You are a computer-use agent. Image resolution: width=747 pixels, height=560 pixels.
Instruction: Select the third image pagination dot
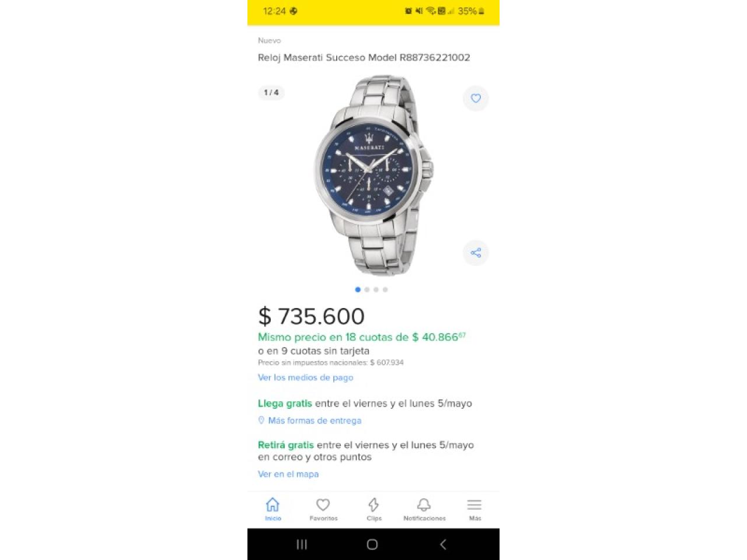point(376,289)
